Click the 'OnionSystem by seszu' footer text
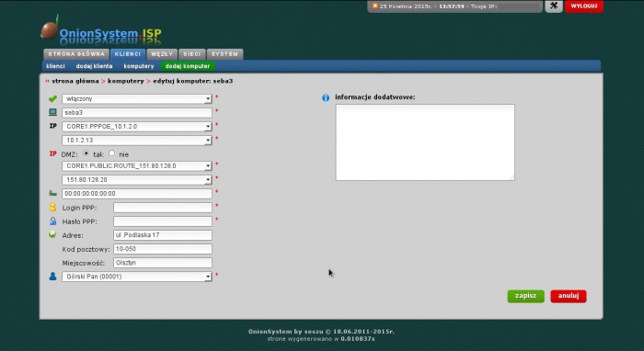 pos(286,332)
